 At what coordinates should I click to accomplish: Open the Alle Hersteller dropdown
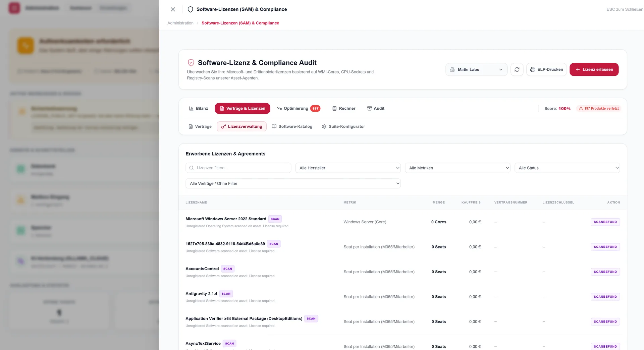[348, 168]
